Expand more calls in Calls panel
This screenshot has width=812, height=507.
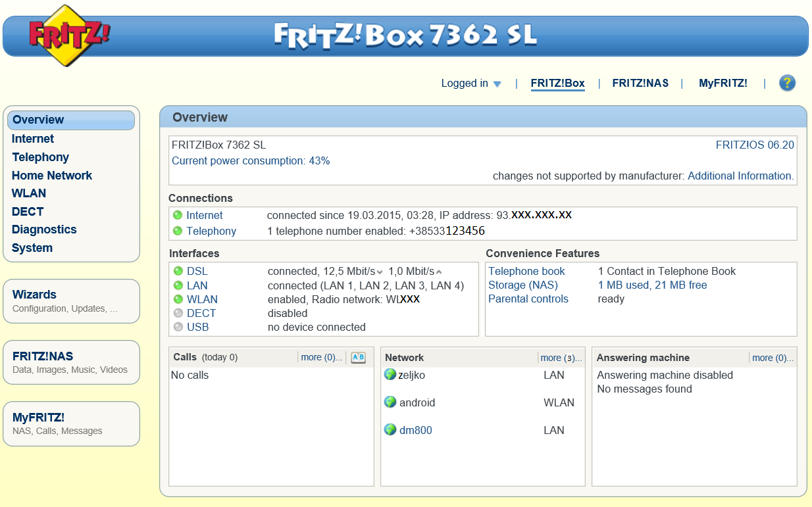(321, 358)
